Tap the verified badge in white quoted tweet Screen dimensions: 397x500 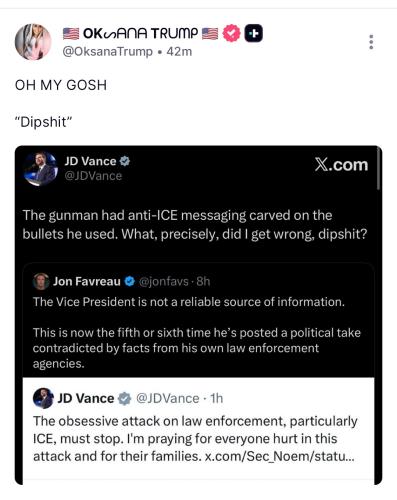tap(125, 398)
